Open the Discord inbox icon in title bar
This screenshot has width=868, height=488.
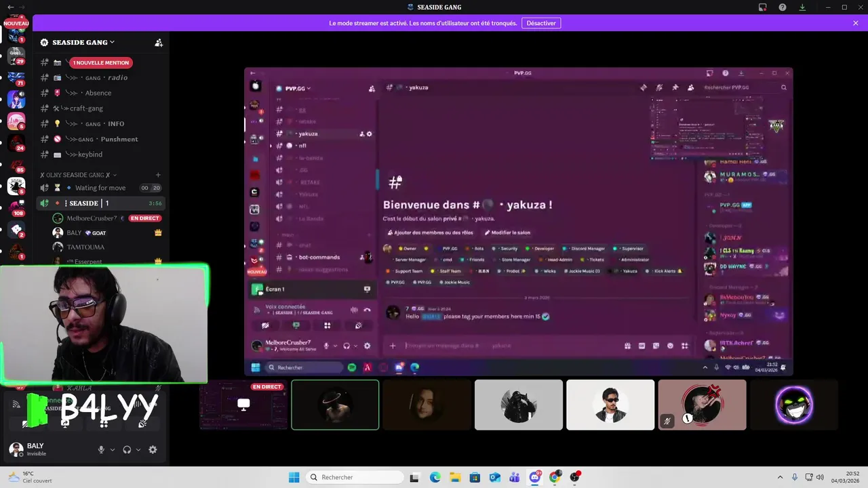tap(763, 7)
